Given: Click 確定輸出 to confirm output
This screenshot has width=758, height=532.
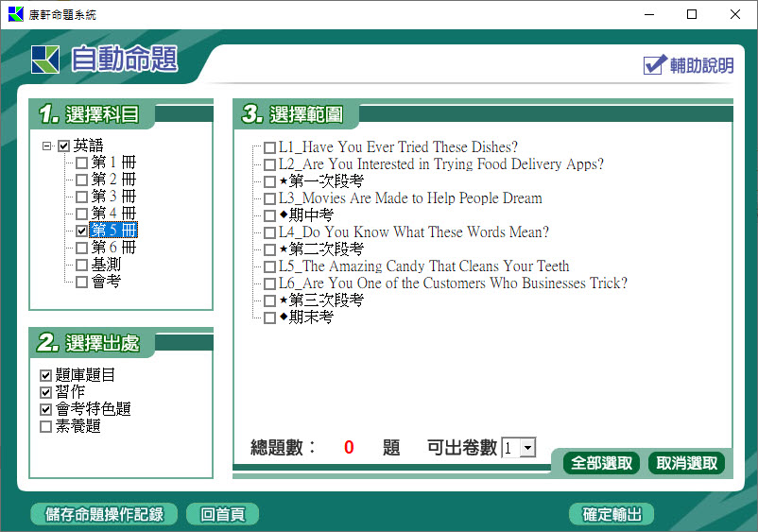Looking at the screenshot, I should click(x=612, y=514).
